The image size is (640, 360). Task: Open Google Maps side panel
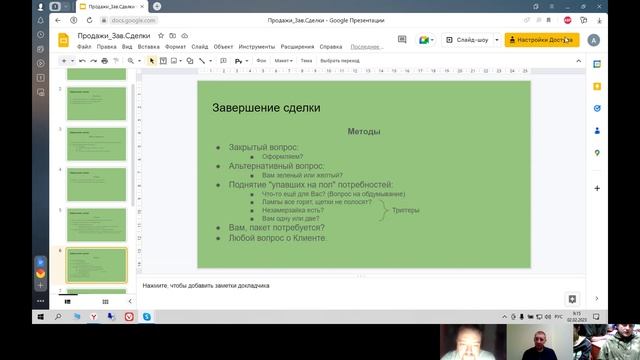[x=597, y=153]
